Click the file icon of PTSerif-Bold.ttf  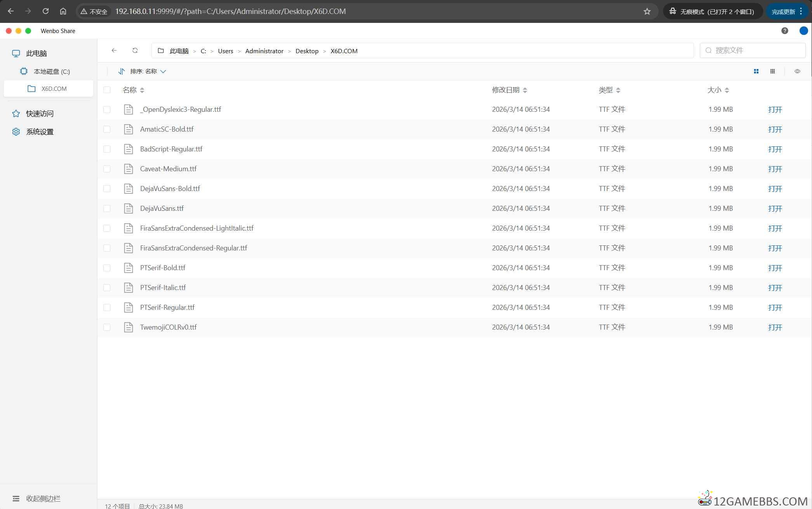click(128, 268)
